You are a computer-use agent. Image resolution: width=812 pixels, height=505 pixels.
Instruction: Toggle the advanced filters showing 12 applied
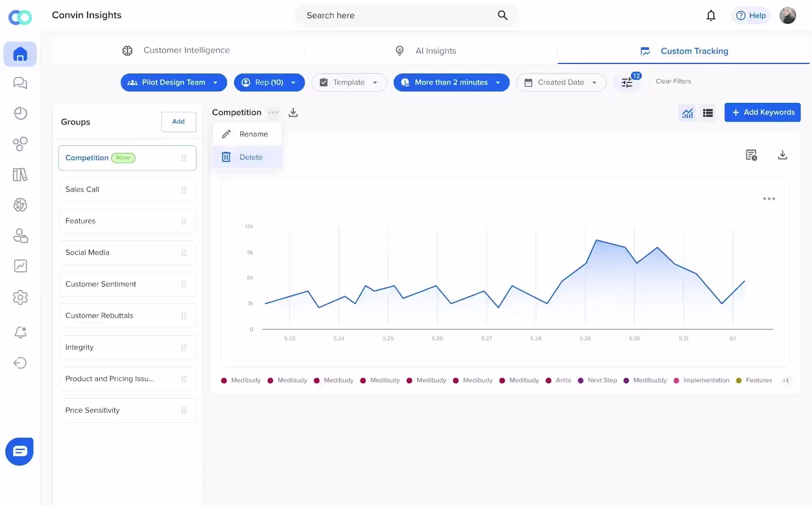pos(628,82)
